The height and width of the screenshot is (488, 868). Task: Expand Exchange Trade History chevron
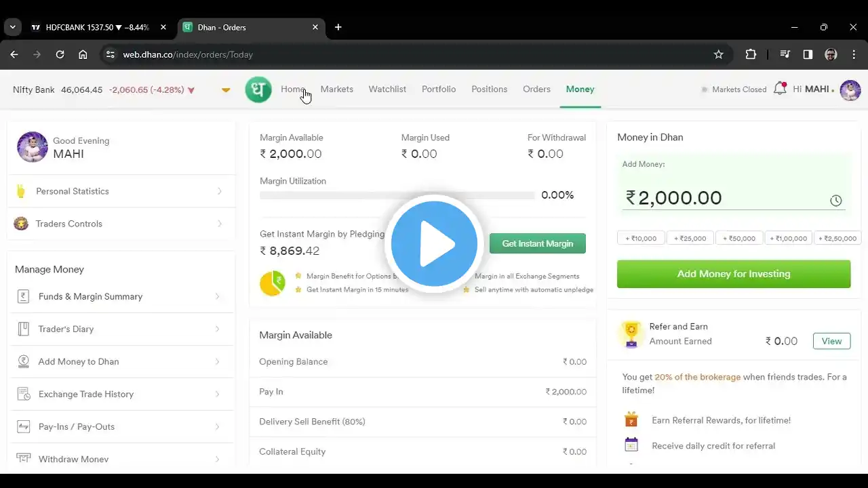tap(217, 394)
